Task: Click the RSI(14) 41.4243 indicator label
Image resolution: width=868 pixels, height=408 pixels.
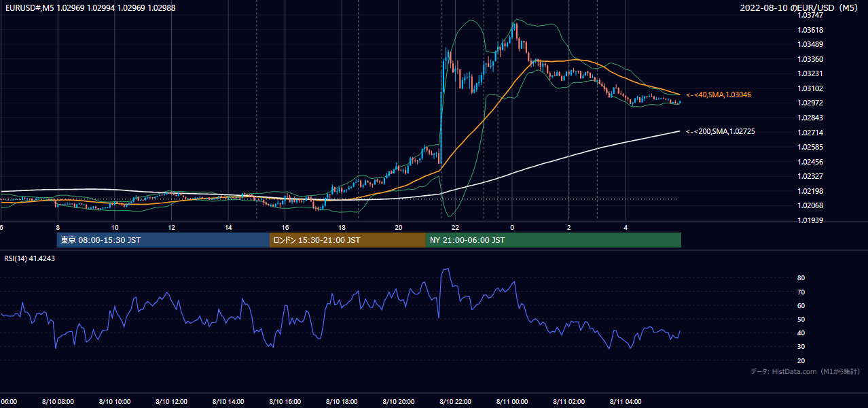Action: click(x=30, y=258)
